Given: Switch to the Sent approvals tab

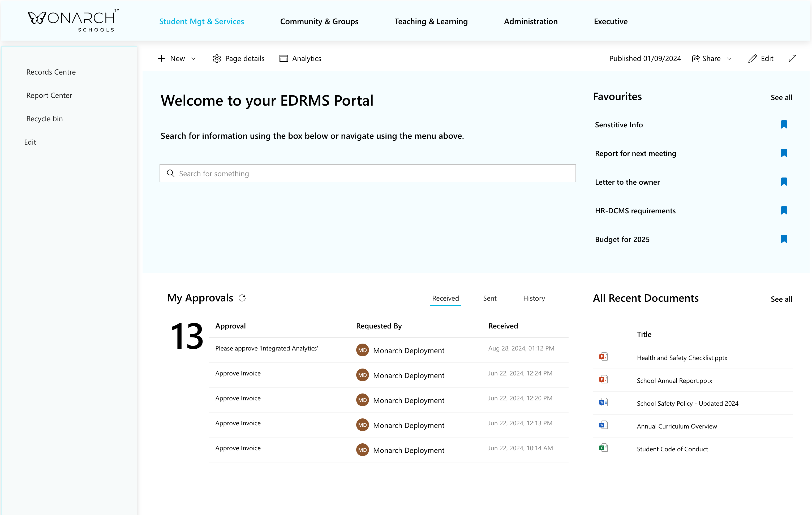Looking at the screenshot, I should (x=489, y=298).
